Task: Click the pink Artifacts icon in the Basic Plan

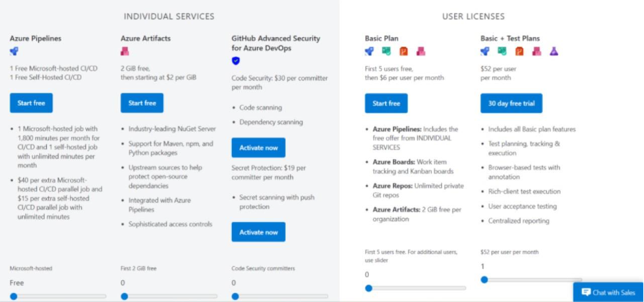Action: (420, 52)
